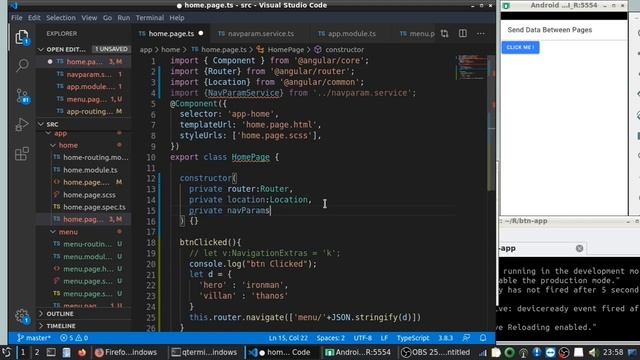Open app-routing file in Open Editors
This screenshot has height=360, width=640.
(89, 111)
